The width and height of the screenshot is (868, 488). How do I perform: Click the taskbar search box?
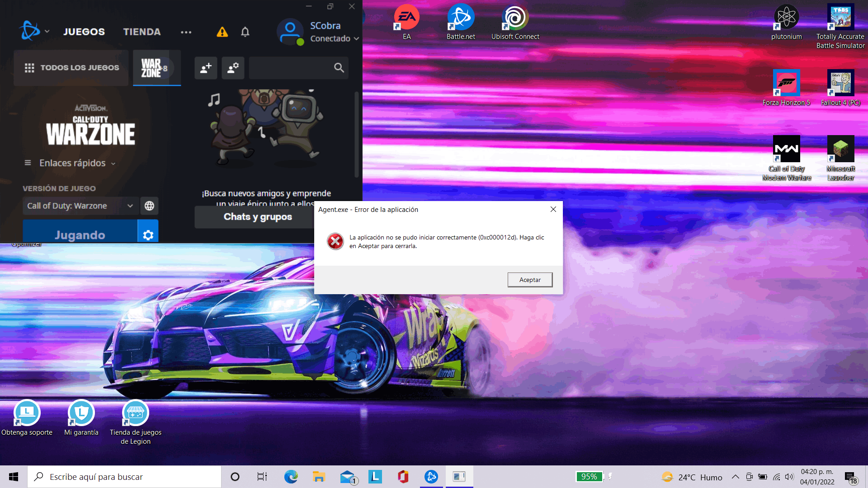[x=124, y=477]
